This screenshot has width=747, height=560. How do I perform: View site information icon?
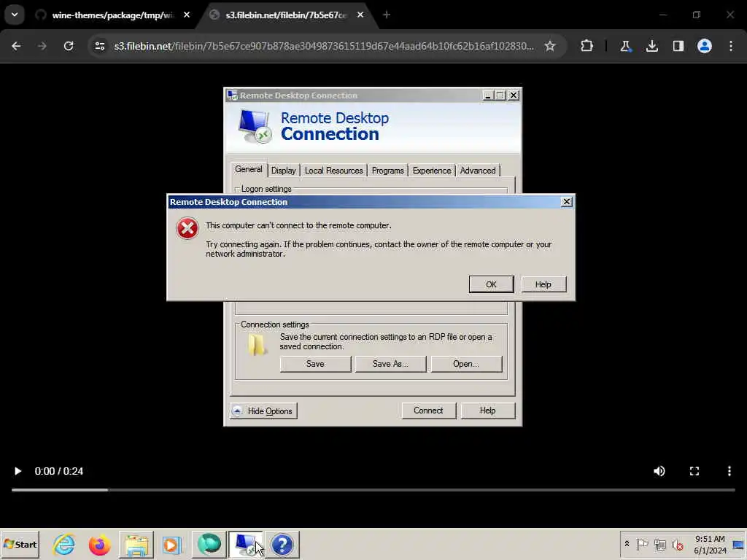point(99,46)
